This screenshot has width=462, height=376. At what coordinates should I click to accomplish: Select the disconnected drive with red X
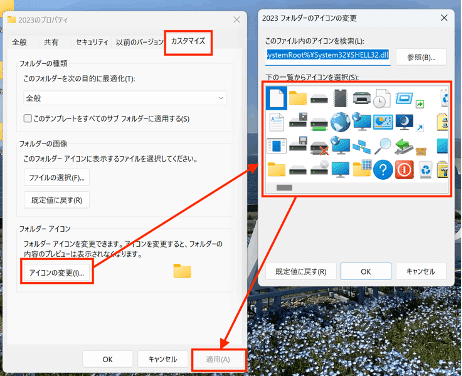coord(319,148)
